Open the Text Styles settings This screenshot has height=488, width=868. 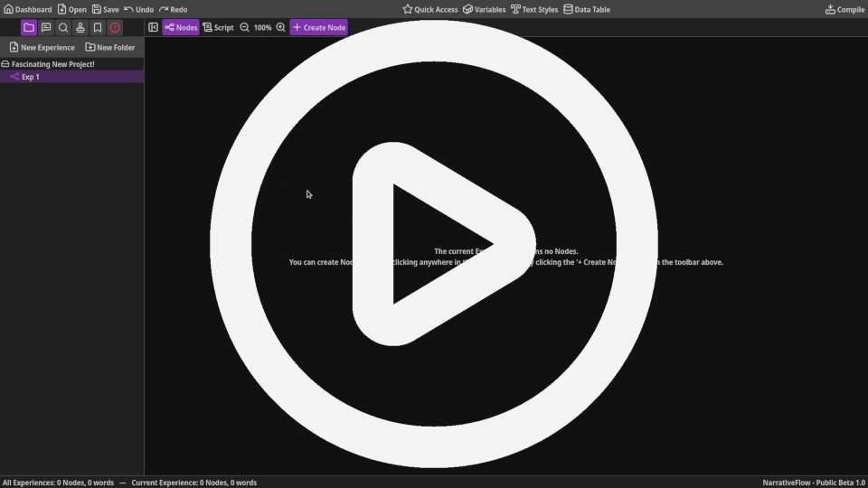(534, 9)
